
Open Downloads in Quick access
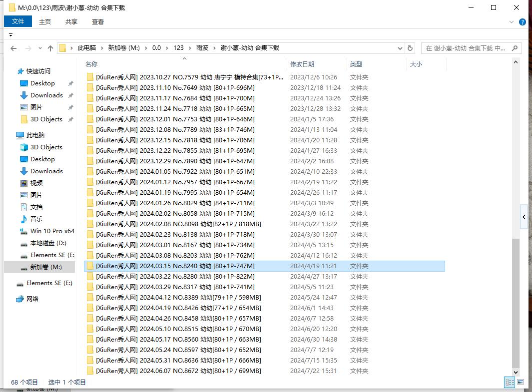coord(46,95)
